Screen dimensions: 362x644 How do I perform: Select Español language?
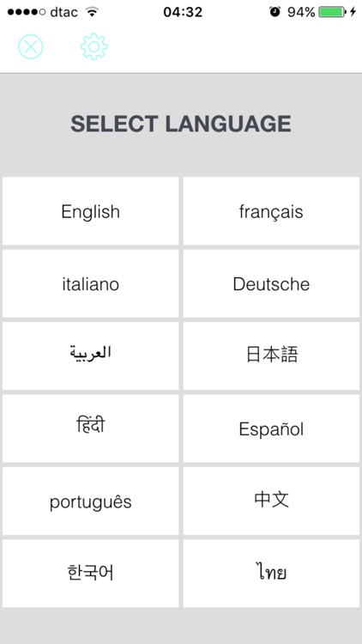[271, 428]
